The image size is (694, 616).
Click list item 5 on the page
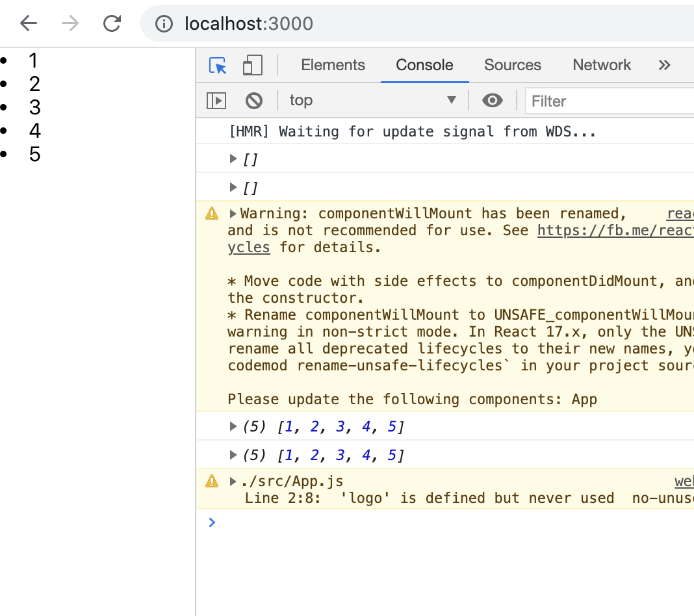click(x=35, y=155)
